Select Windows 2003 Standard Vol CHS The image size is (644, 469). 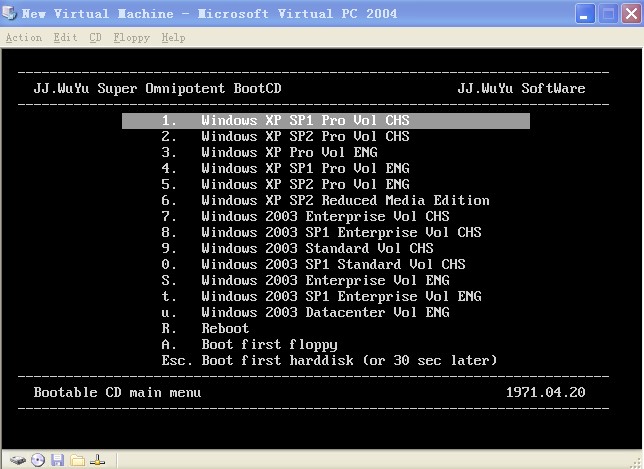click(x=297, y=248)
